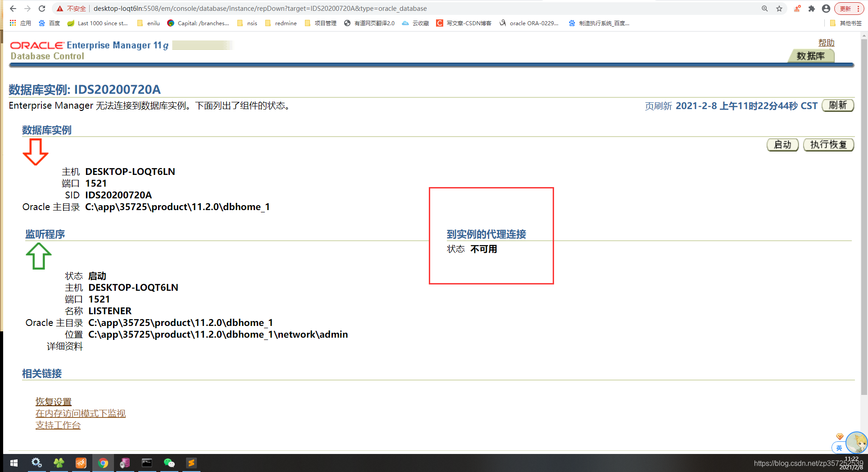Open the command prompt in taskbar

click(x=147, y=463)
